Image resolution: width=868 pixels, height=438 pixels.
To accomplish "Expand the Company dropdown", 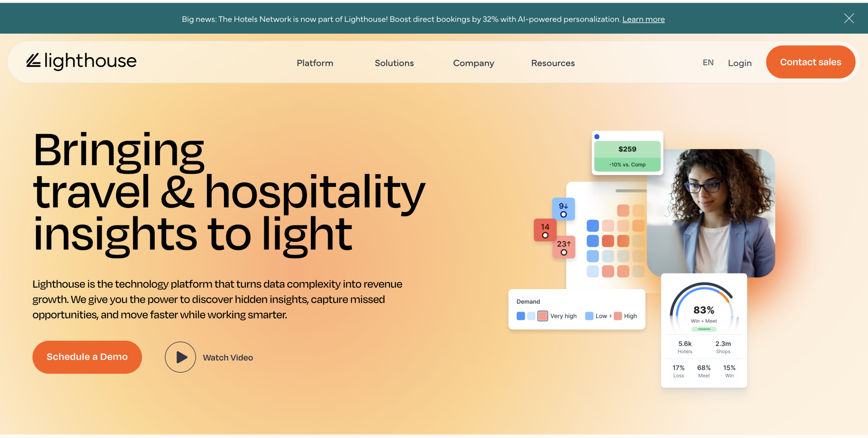I will [x=473, y=63].
